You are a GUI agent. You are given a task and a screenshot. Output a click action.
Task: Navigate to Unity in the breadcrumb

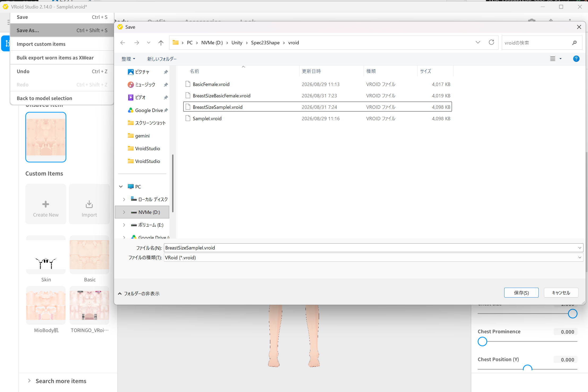[x=237, y=43]
